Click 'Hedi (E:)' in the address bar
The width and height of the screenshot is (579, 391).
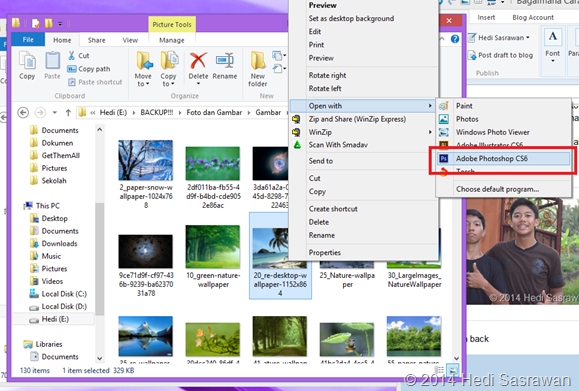tap(113, 113)
